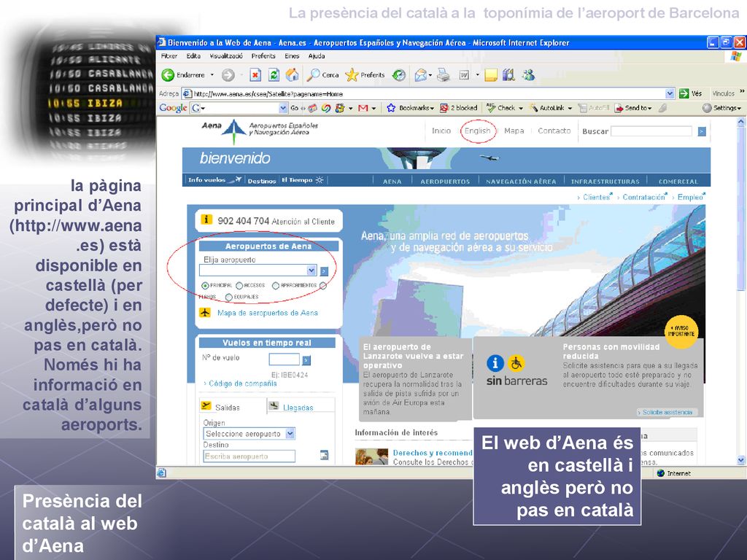Select the ACCESOS radio button

point(239,286)
